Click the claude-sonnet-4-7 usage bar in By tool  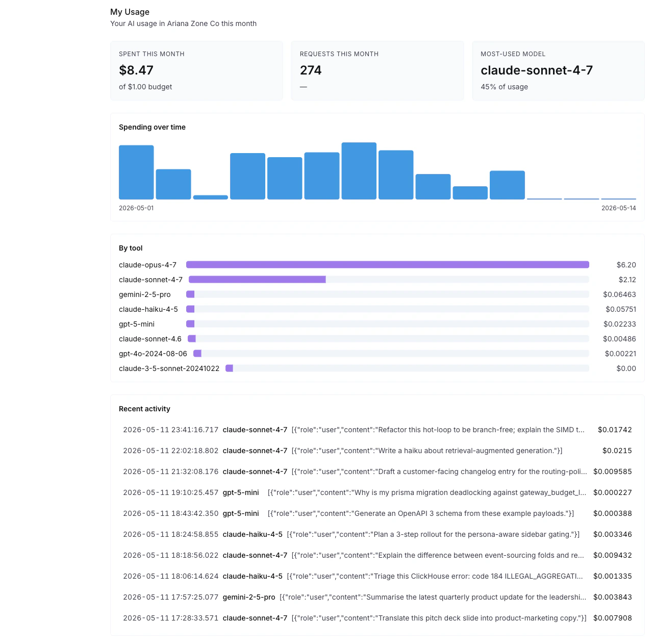(389, 280)
